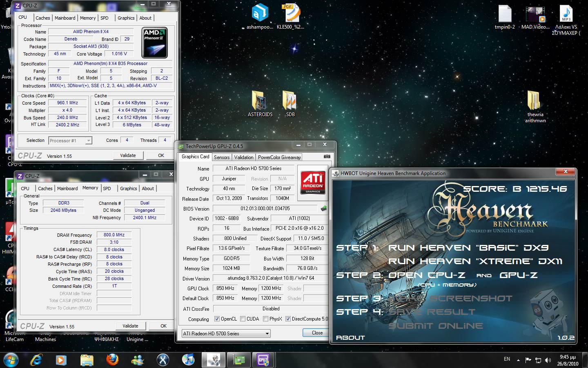Open Caches tab in upper CPU-Z window

[x=43, y=18]
